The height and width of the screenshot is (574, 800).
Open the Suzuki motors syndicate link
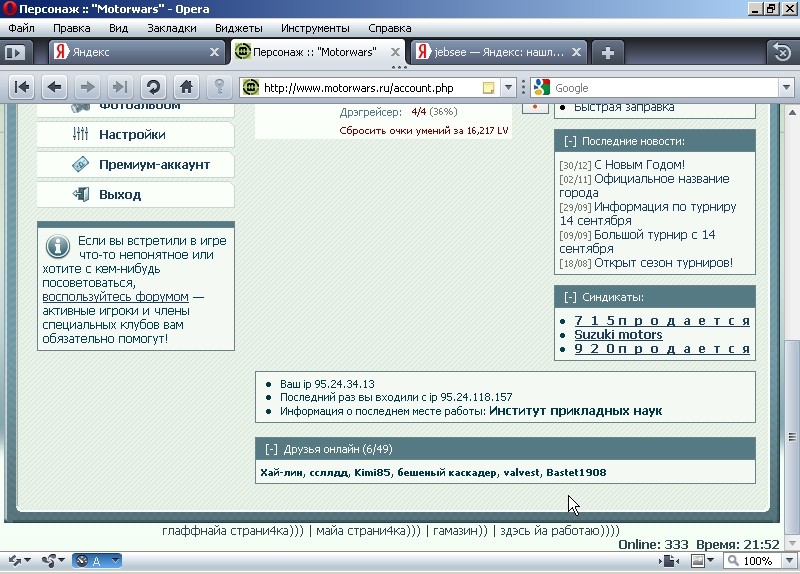(618, 334)
